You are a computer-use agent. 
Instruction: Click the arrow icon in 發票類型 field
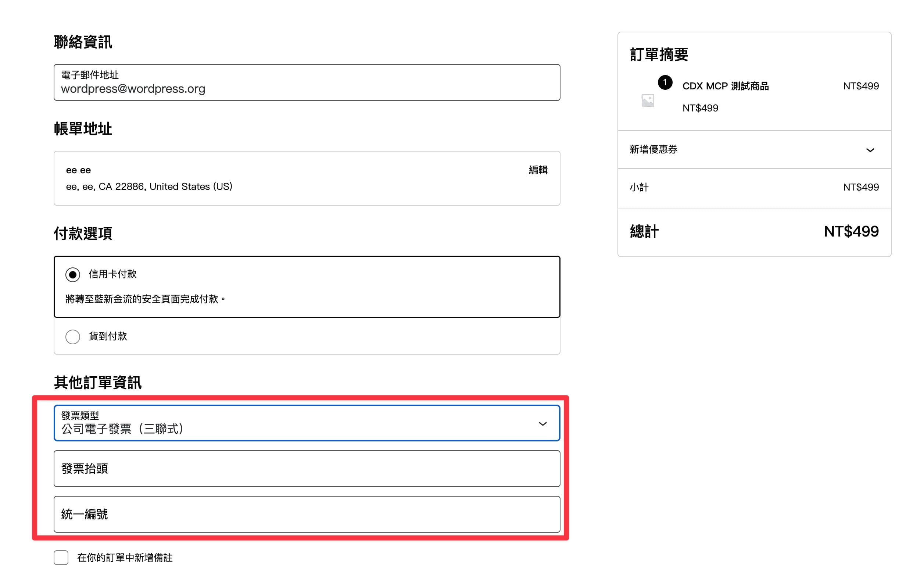tap(542, 423)
